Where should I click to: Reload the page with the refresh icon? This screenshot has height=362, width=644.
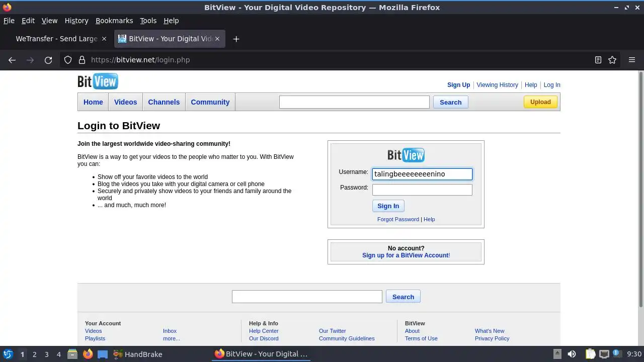[x=48, y=60]
